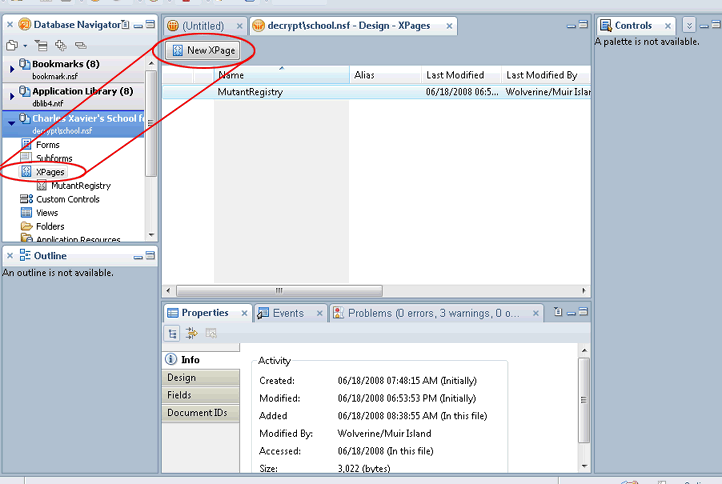
Task: Click the open/new database icon in Navigator
Action: click(12, 45)
